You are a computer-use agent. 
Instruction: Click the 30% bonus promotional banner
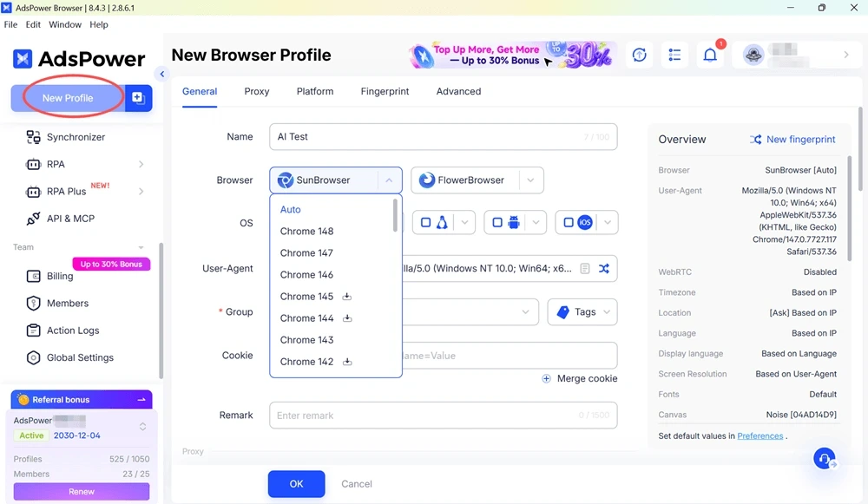tap(513, 55)
